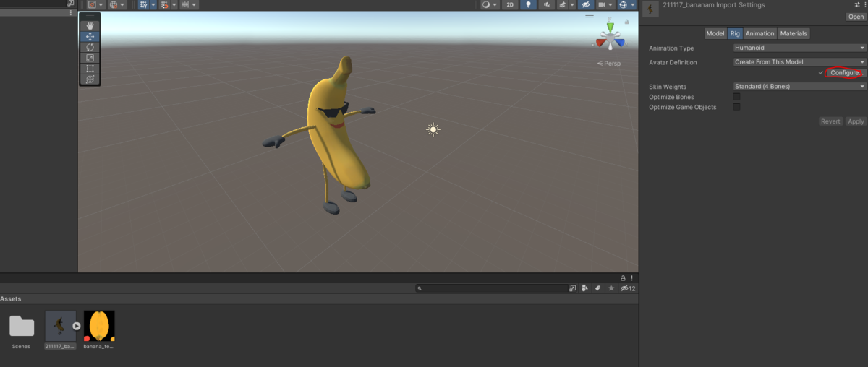Open the handle rotation dropdown arrow

122,4
